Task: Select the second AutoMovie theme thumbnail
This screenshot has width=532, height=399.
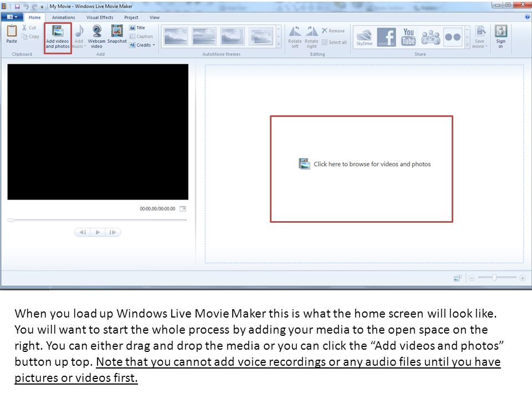Action: (204, 37)
